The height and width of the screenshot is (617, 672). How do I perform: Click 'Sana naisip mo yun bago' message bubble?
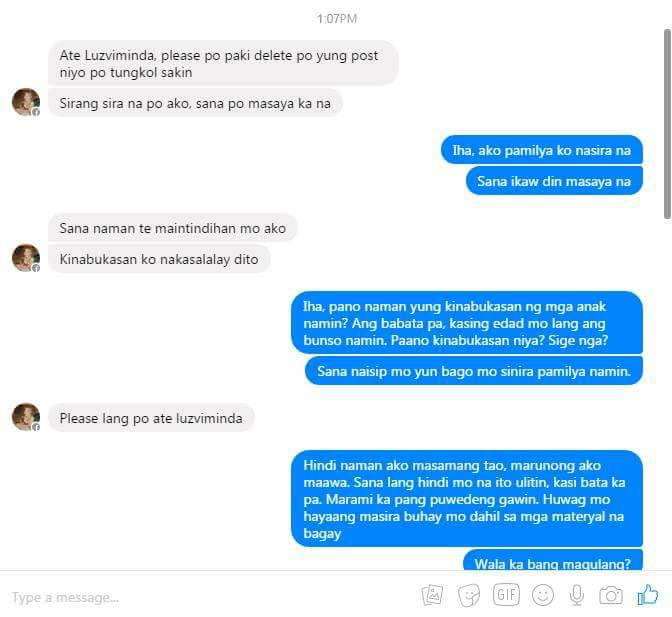(x=474, y=371)
